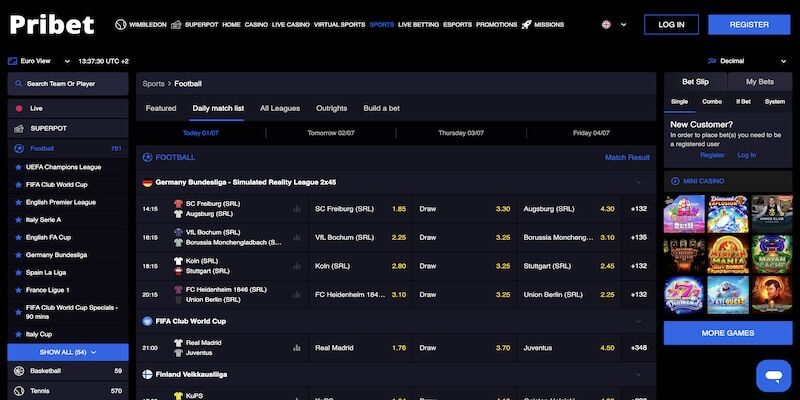Click the red Live dot icon
This screenshot has height=400, width=800.
(19, 108)
